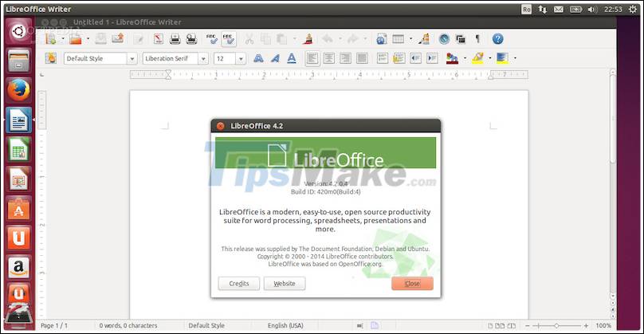
Task: Select single-page view layout icon
Action: 490,326
